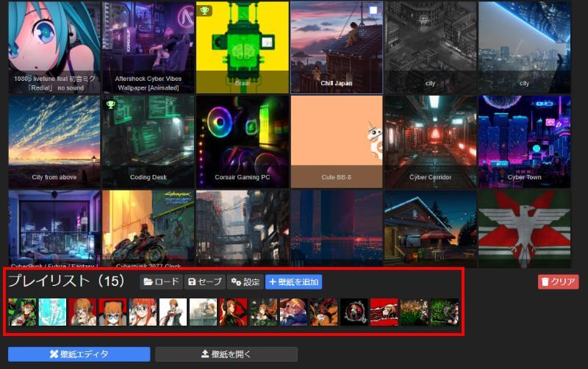Select the Brain wallpaper thumbnail
The height and width of the screenshot is (369, 588).
tap(243, 47)
